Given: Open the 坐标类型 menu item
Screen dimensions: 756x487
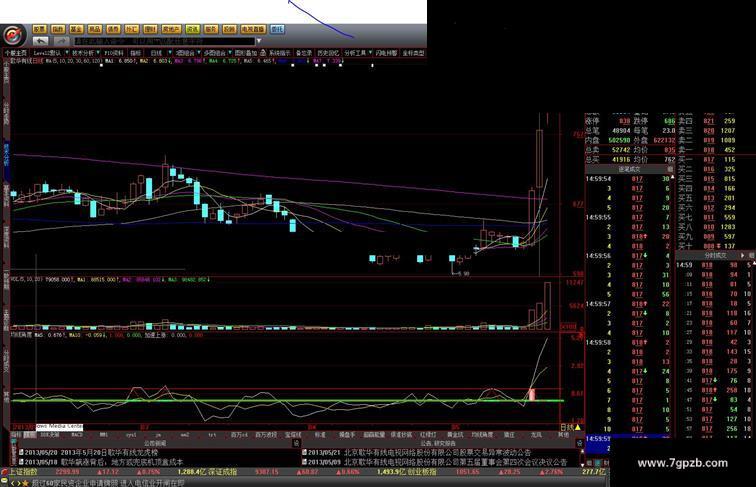Looking at the screenshot, I should [x=414, y=53].
